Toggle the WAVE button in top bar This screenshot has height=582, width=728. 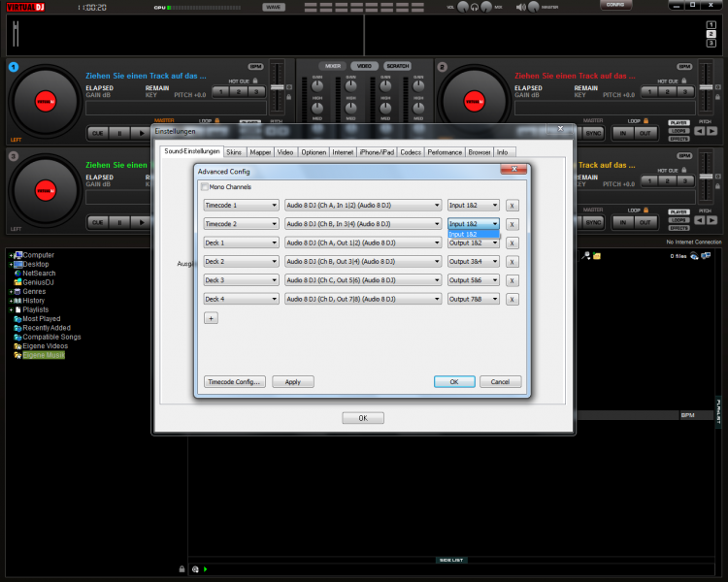tap(274, 7)
